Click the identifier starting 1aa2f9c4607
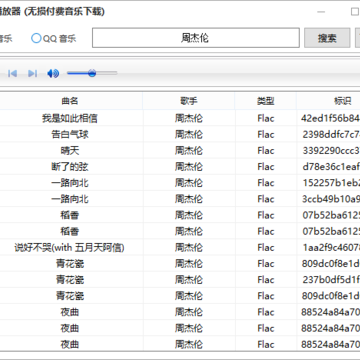Screen dimensions: 360x360 tap(331, 248)
